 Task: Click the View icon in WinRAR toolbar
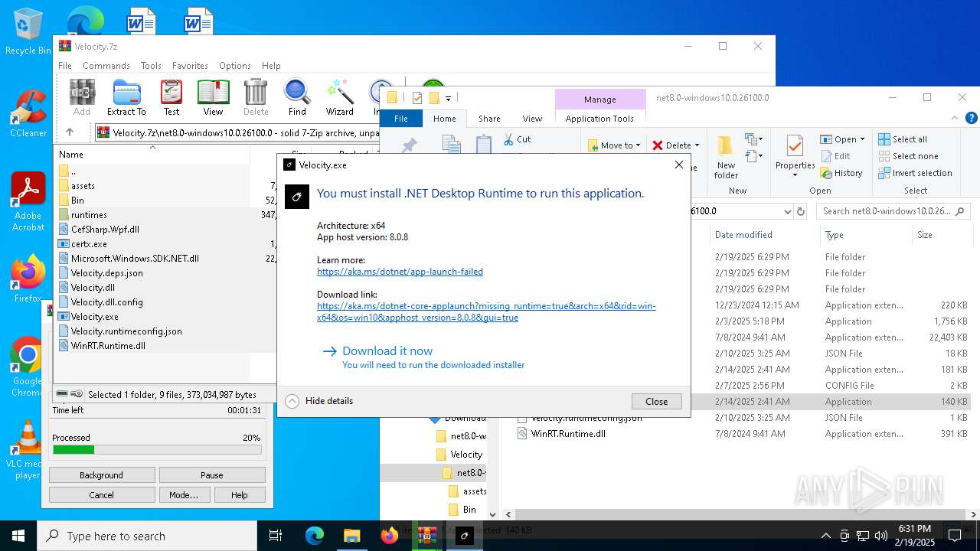click(213, 97)
